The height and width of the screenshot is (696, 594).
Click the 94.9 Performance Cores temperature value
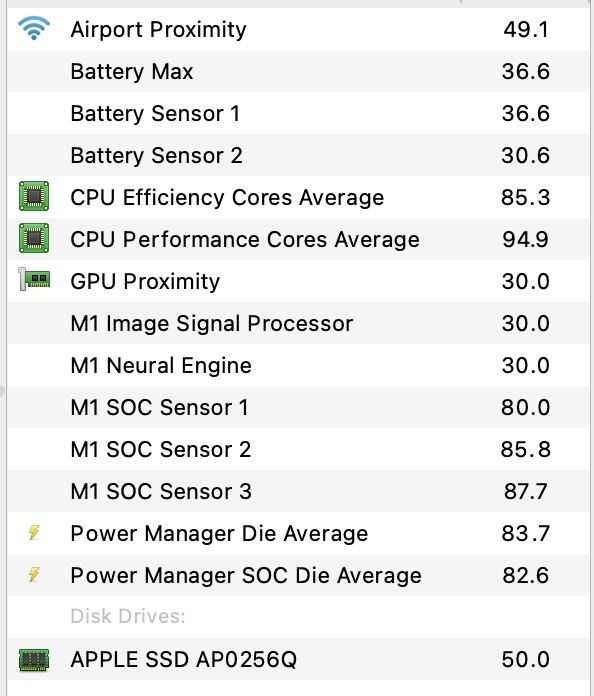526,240
